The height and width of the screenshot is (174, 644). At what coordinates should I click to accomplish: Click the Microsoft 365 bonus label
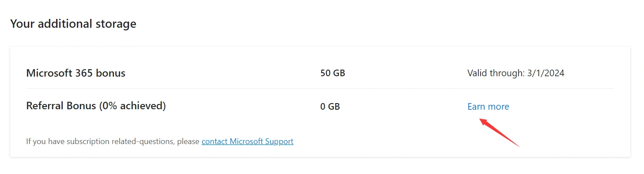(76, 73)
